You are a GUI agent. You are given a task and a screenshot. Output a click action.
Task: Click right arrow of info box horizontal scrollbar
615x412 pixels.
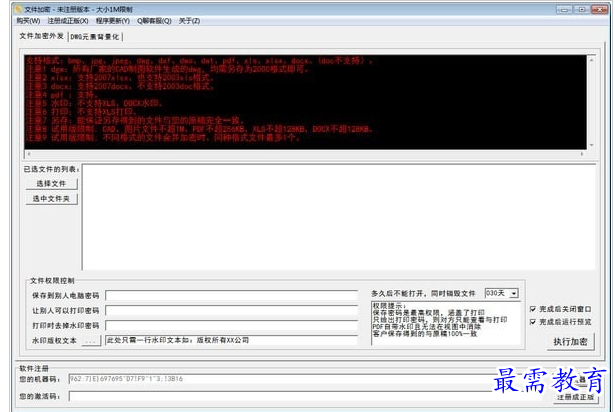(582, 154)
